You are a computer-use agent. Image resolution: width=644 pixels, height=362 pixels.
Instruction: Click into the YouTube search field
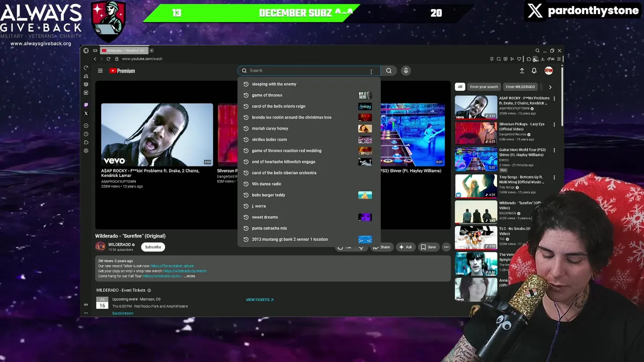309,70
